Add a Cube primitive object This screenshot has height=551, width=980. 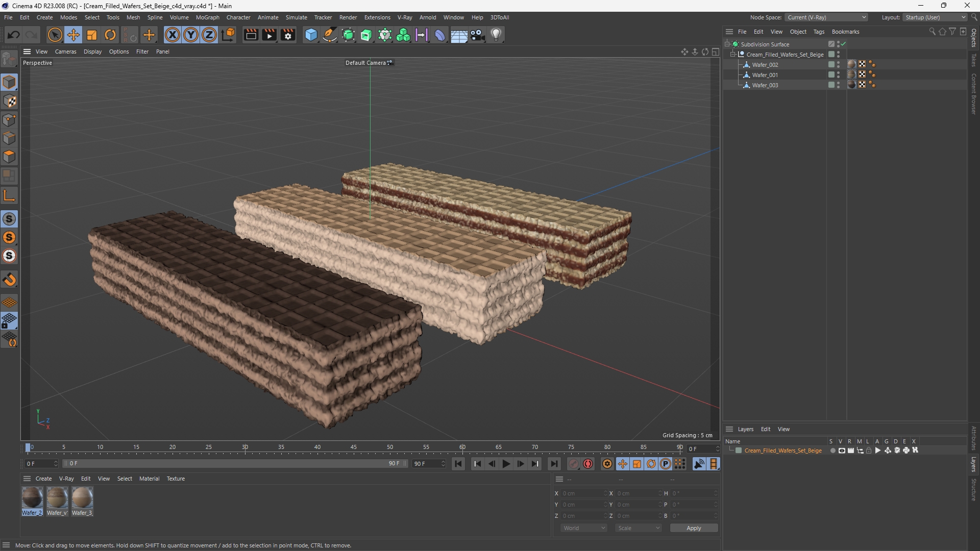[311, 35]
